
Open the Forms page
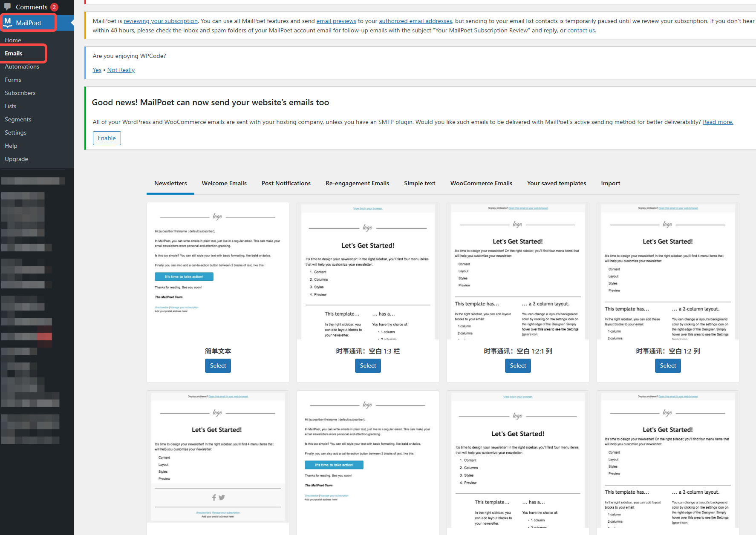coord(13,80)
